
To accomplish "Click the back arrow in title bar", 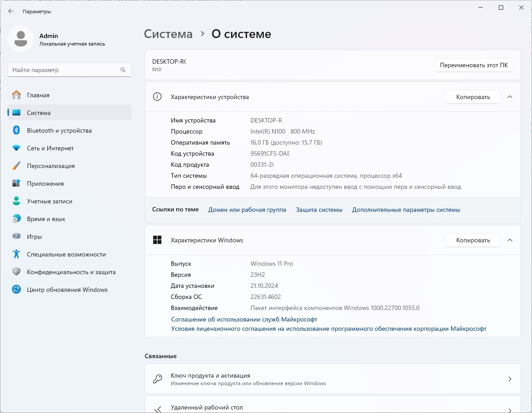I will click(x=11, y=11).
